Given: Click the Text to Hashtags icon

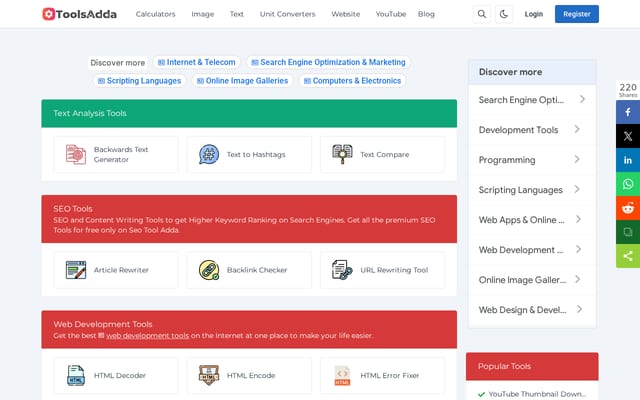Looking at the screenshot, I should 209,154.
